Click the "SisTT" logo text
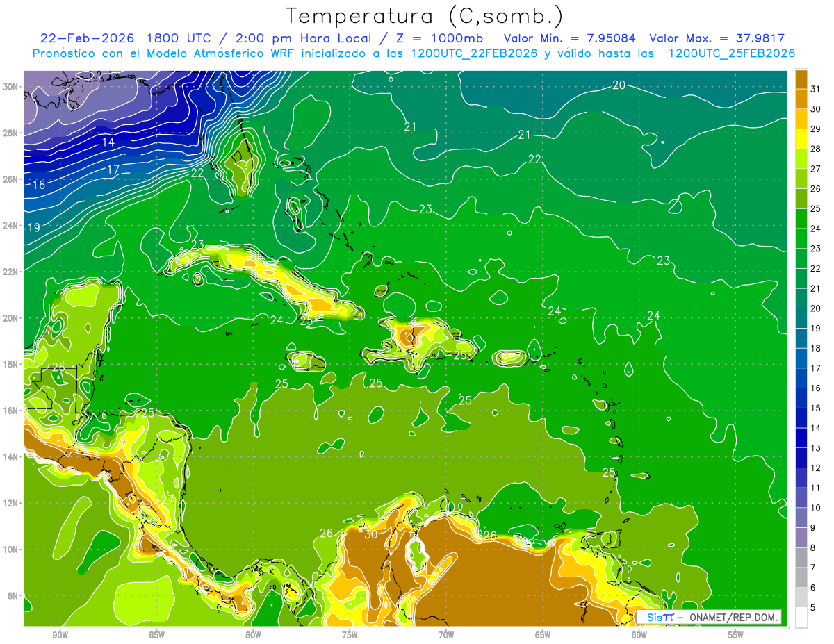The image size is (834, 644). pyautogui.click(x=660, y=617)
